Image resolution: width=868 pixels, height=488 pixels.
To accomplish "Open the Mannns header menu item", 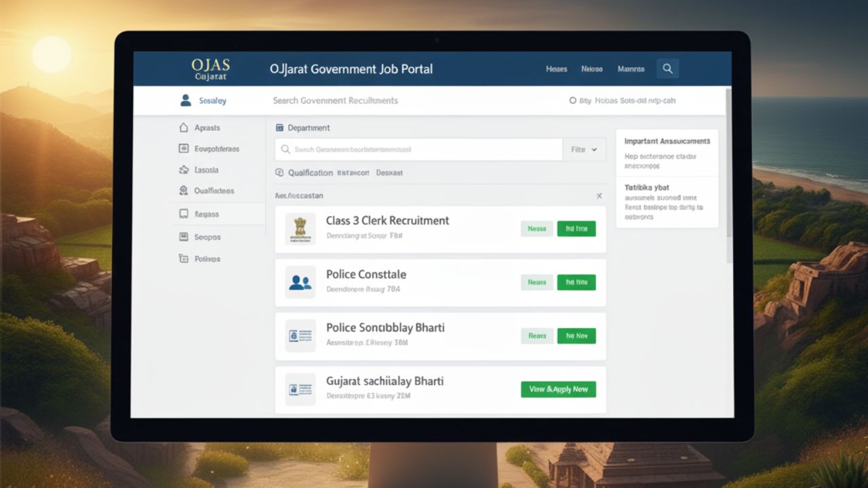I will (631, 69).
